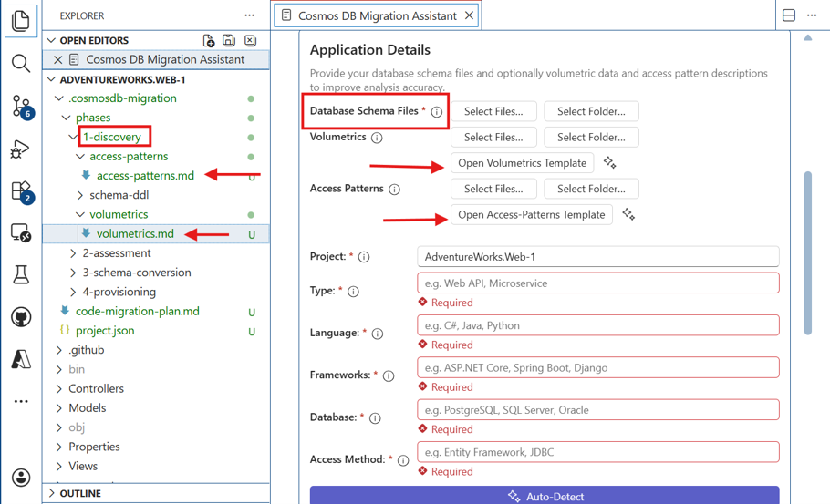Open the Testing flask view
Screen dimensions: 830x504
coord(21,274)
